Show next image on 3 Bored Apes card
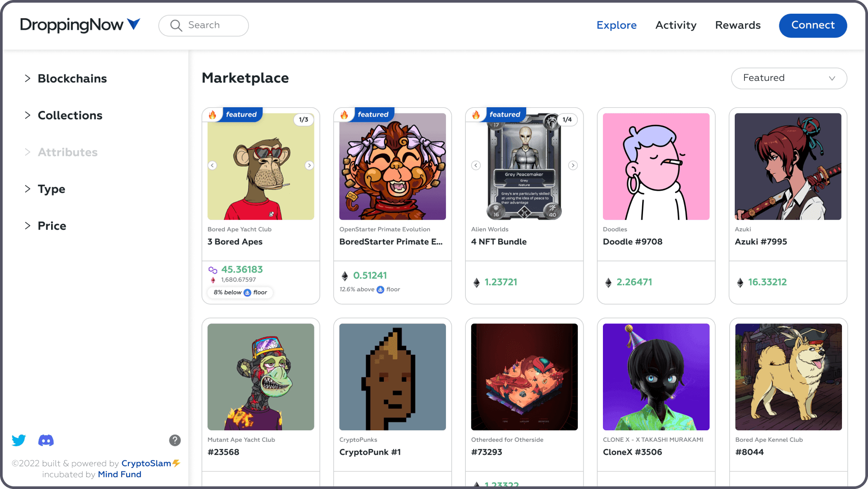 (x=309, y=165)
